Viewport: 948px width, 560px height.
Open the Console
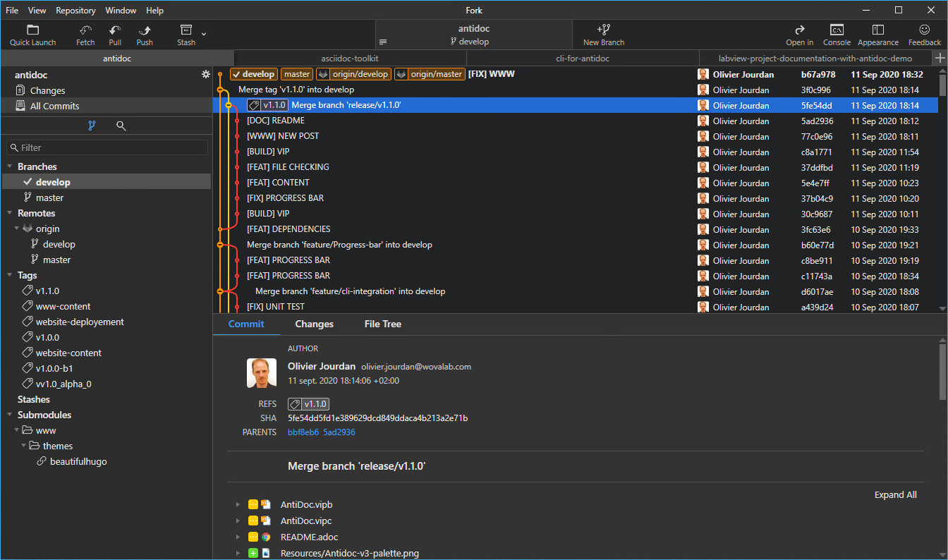click(837, 35)
